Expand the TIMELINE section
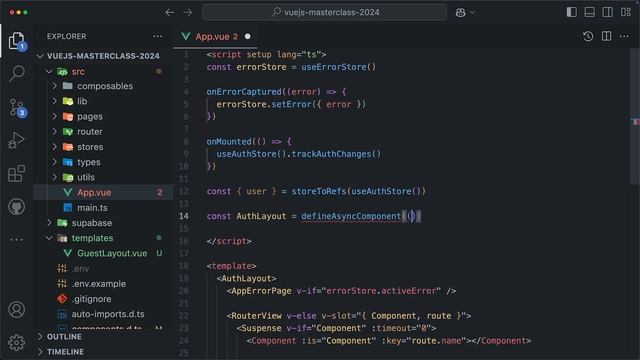 (x=104, y=352)
